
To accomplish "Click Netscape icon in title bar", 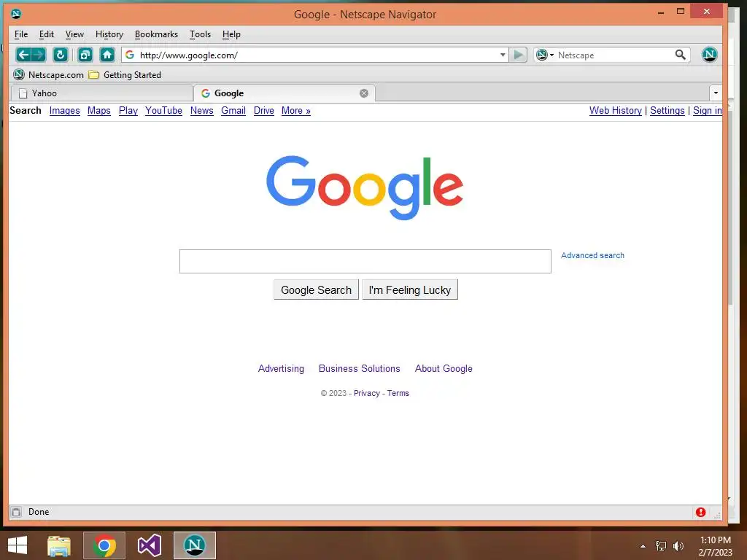I will [x=16, y=13].
